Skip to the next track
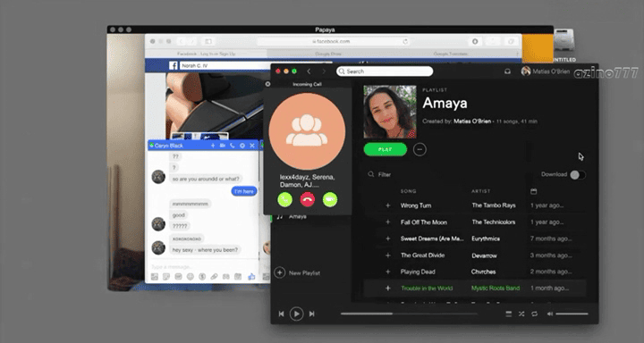644x343 pixels. (312, 314)
